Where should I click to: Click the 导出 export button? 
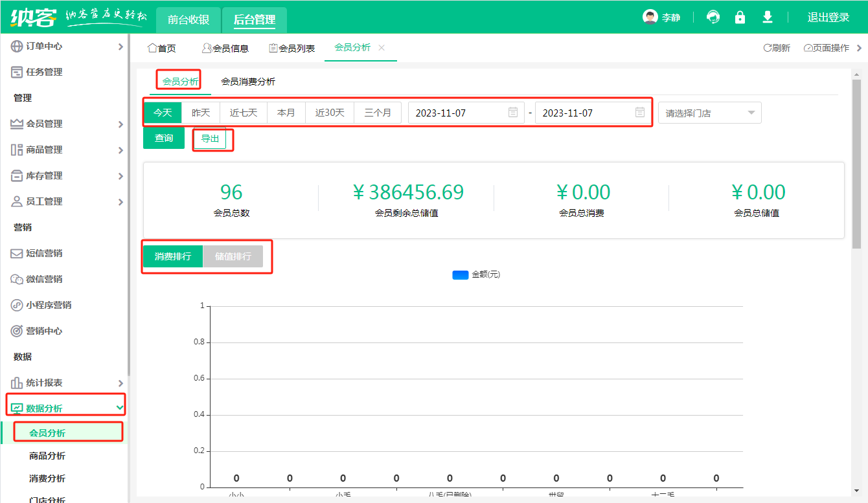pyautogui.click(x=210, y=139)
